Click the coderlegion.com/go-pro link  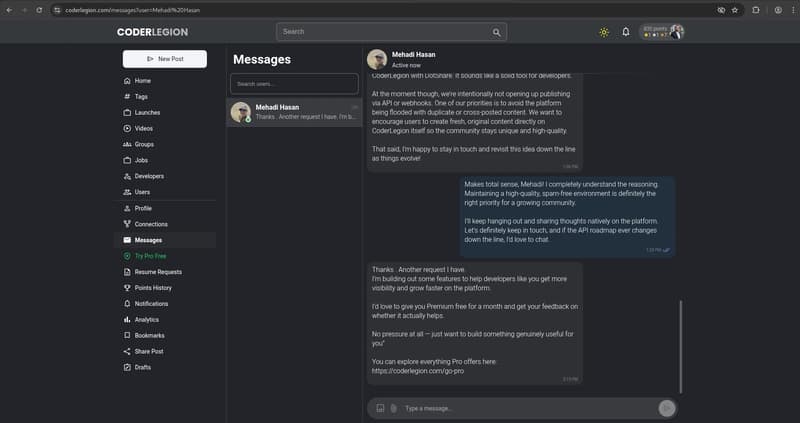point(418,371)
